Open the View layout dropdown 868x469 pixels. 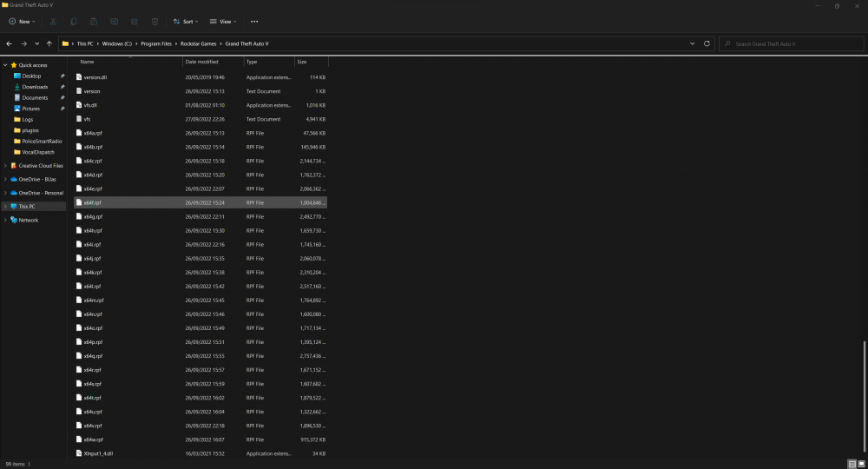[223, 22]
